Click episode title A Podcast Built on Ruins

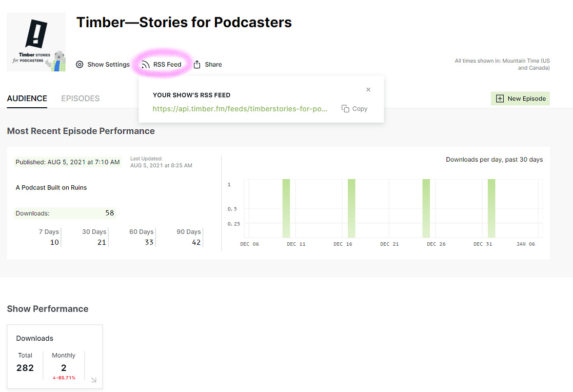click(x=51, y=188)
